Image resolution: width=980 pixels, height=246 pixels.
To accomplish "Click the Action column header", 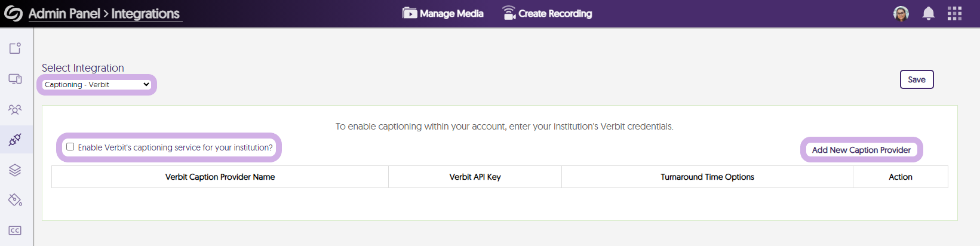I will (x=900, y=177).
